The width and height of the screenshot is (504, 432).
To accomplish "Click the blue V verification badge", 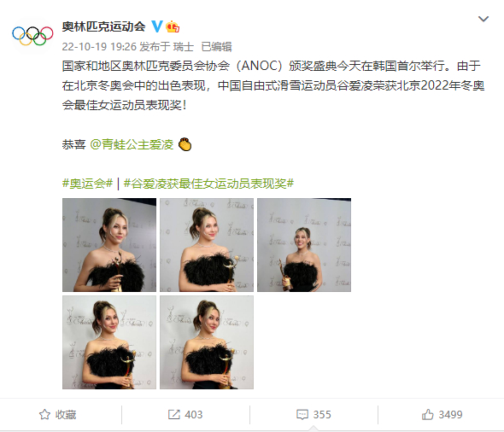I will pyautogui.click(x=157, y=26).
